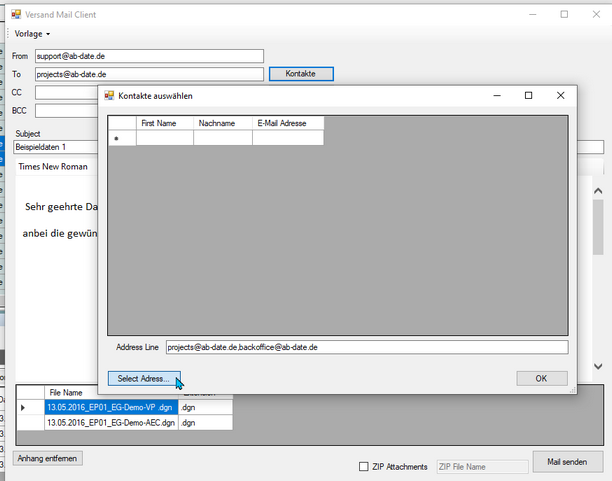Viewport: 612px width, 481px height.
Task: Click the Select Adress... button
Action: (x=144, y=379)
